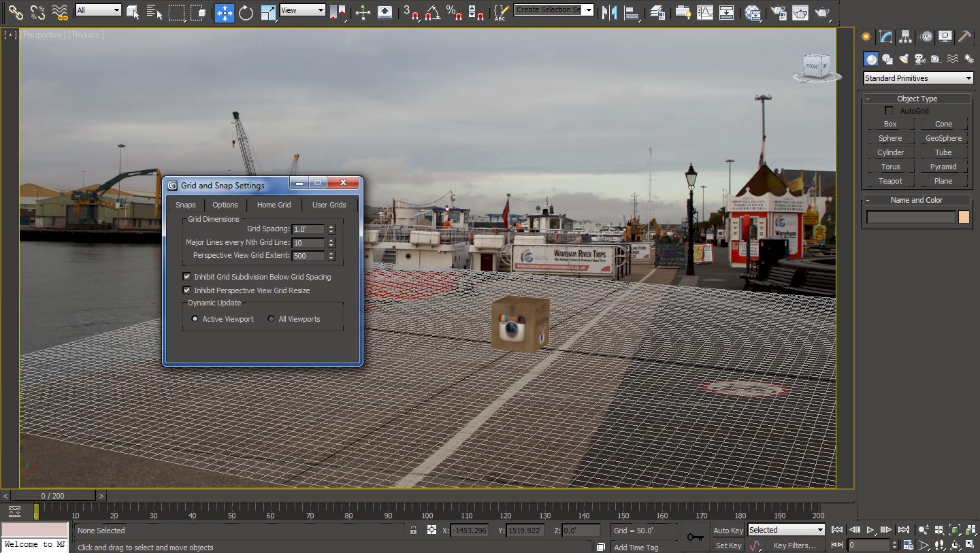Open the View reference coordinate dropdown
980x553 pixels.
tap(303, 10)
